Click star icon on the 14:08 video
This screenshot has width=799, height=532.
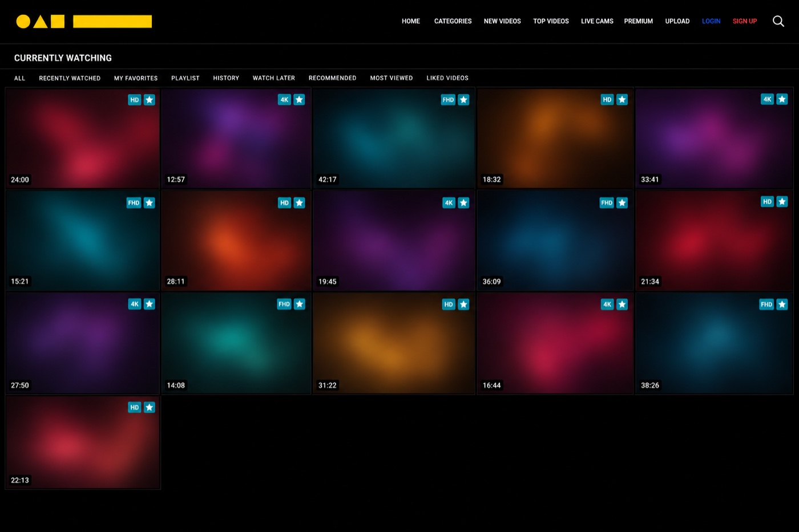click(299, 304)
